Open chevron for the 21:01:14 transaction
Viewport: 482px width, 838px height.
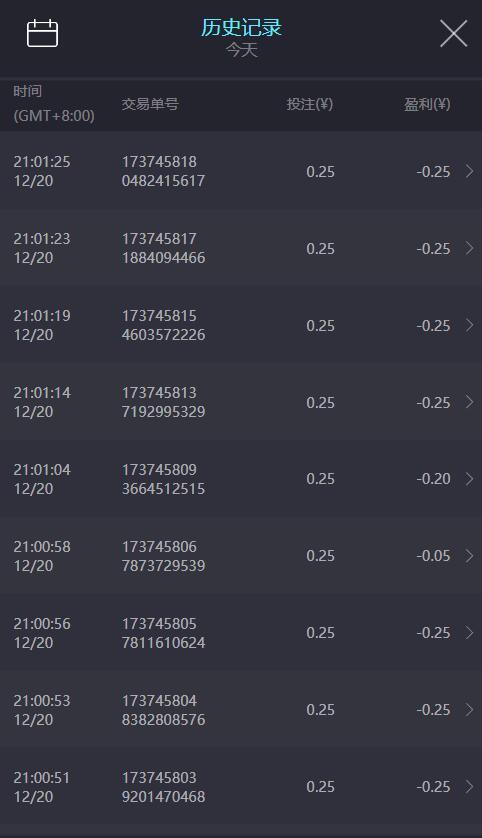click(x=469, y=402)
